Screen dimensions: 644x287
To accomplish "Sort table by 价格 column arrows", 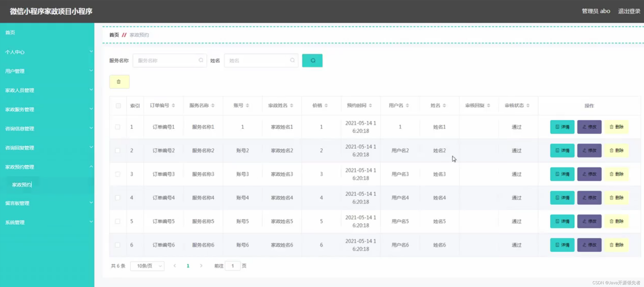I will [326, 105].
